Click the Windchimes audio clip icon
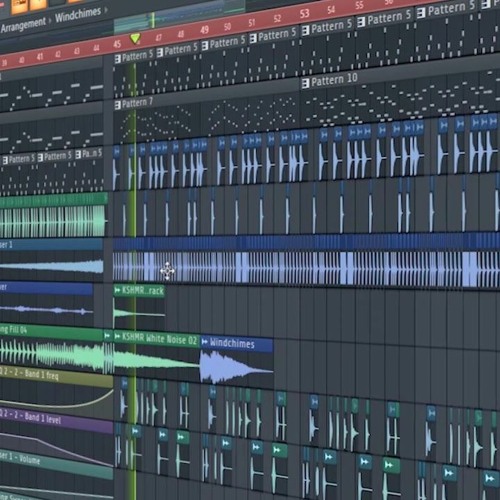The height and width of the screenshot is (500, 500). 205,342
